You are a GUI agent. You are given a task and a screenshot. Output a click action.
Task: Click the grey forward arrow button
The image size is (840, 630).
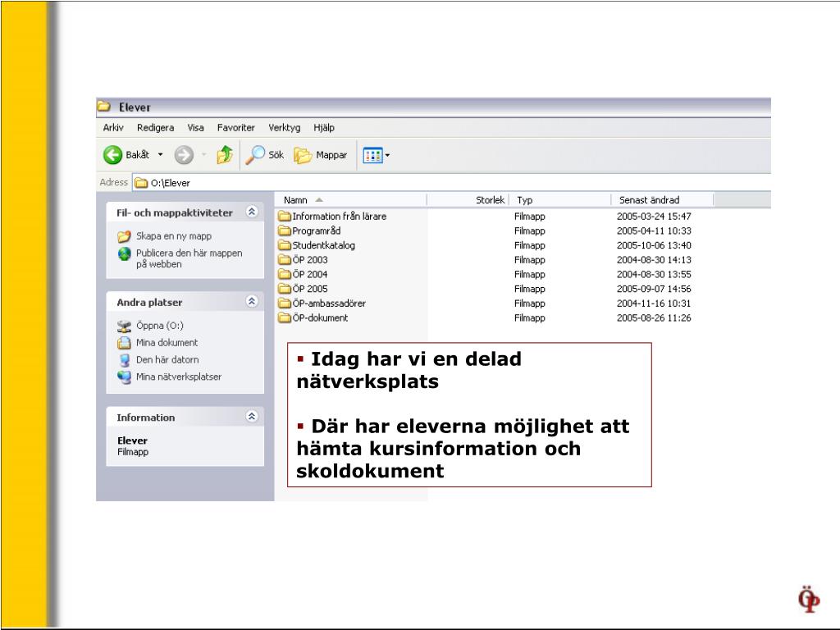(x=184, y=155)
